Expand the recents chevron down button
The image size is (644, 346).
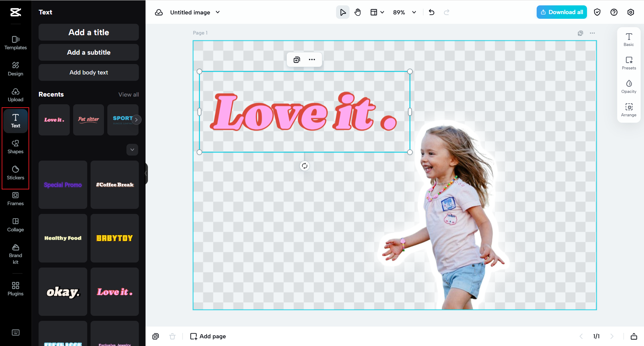[x=132, y=150]
